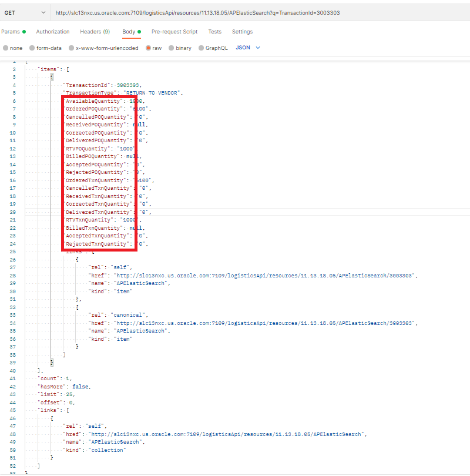
Task: Click the "AcceptedPOQuantity" key
Action: [x=95, y=165]
